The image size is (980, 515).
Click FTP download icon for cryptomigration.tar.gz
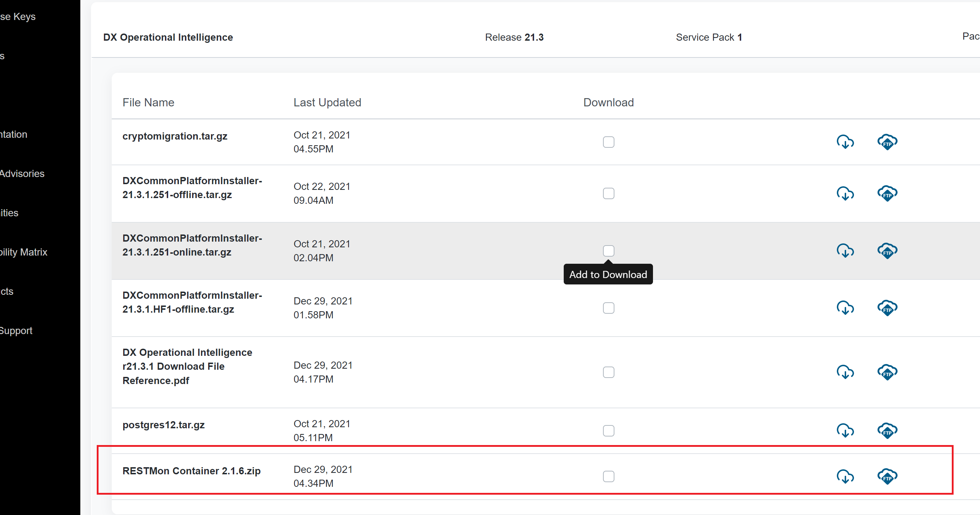pos(887,142)
